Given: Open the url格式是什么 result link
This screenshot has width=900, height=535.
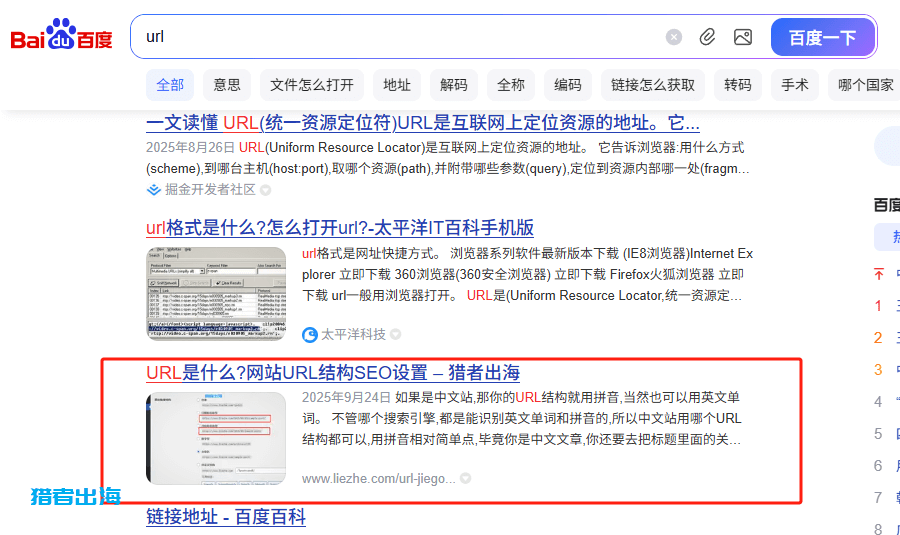Looking at the screenshot, I should 339,227.
